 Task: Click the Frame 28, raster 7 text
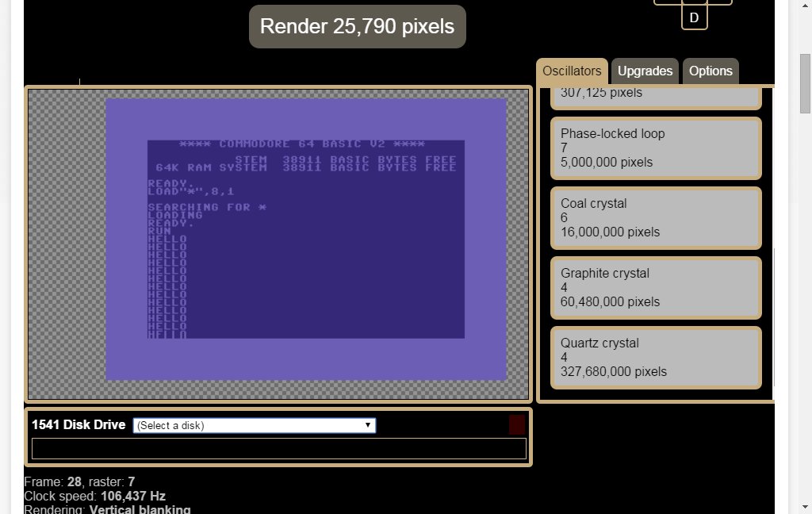click(x=79, y=482)
